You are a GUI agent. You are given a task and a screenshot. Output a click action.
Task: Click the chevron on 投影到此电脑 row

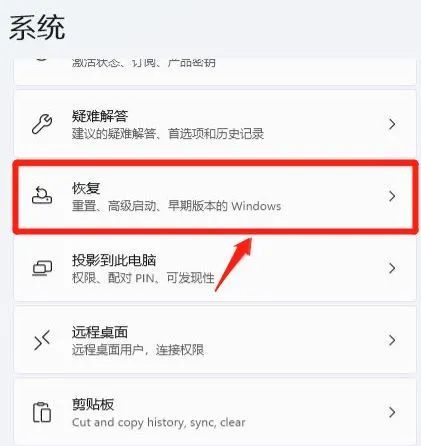[x=392, y=268]
